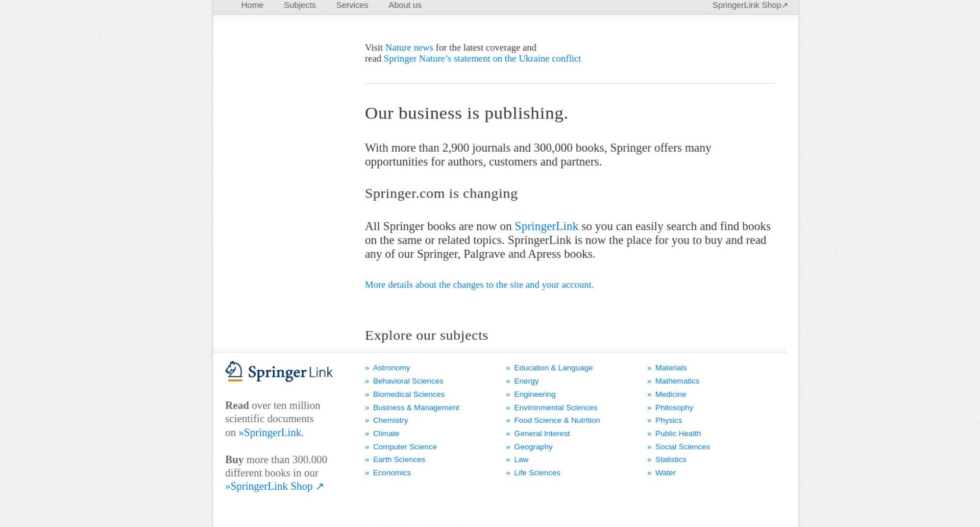980x527 pixels.
Task: Browse the Astronomy subject
Action: 391,368
